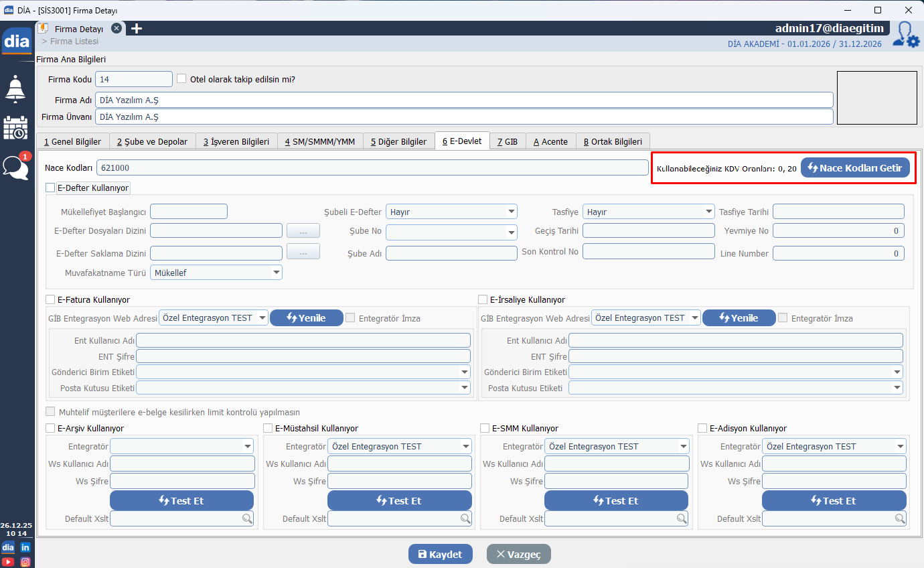This screenshot has width=924, height=568.
Task: Click the Nace Kodları Getir button
Action: 854,168
